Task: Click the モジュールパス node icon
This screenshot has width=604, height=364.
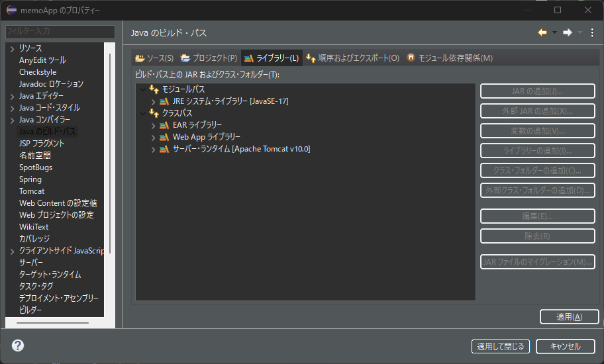Action: coord(154,89)
